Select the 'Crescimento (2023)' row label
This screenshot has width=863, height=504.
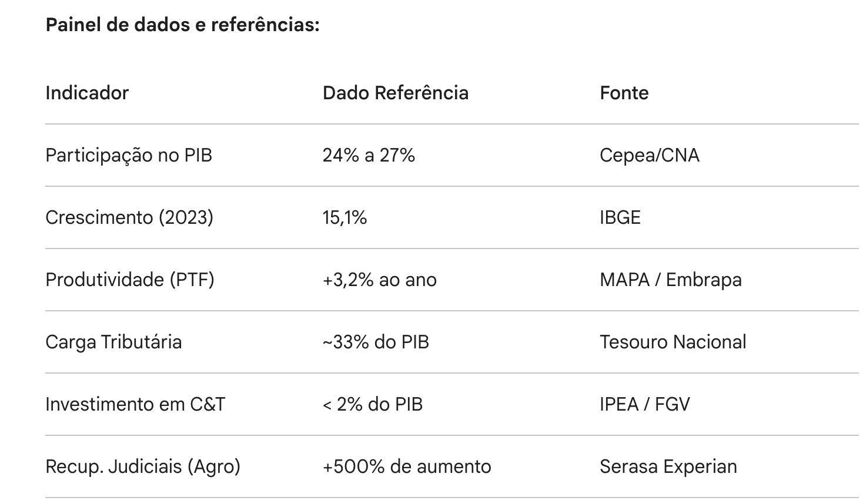tap(129, 217)
